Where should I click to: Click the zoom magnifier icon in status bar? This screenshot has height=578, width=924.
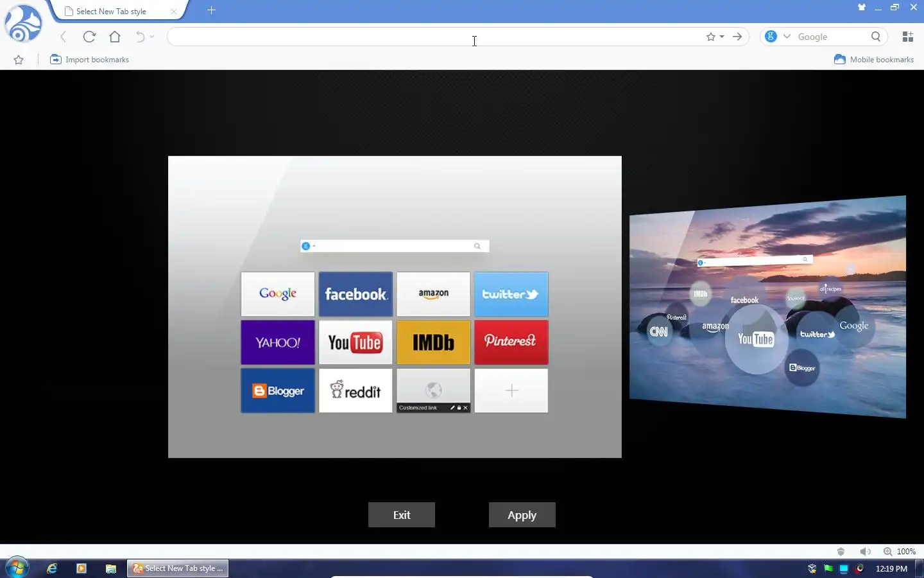tap(887, 552)
